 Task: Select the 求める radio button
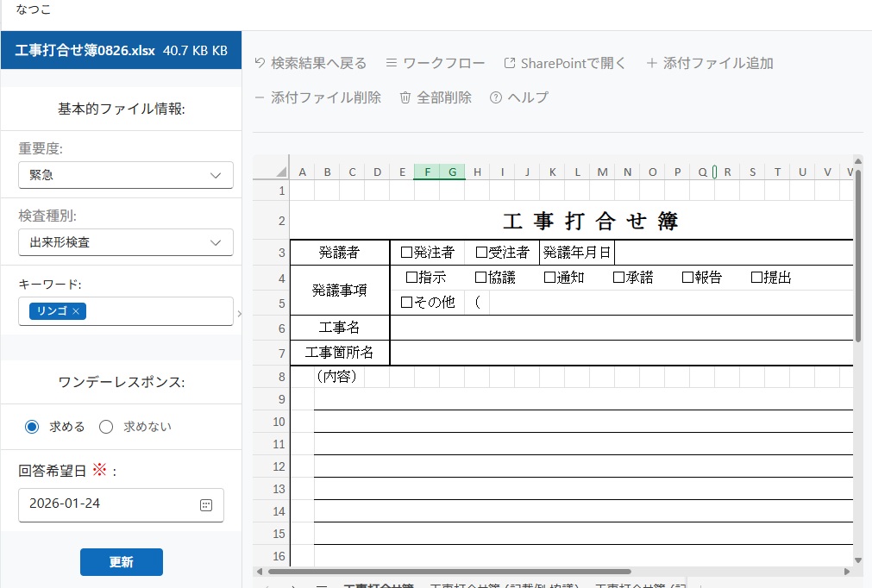pos(32,427)
